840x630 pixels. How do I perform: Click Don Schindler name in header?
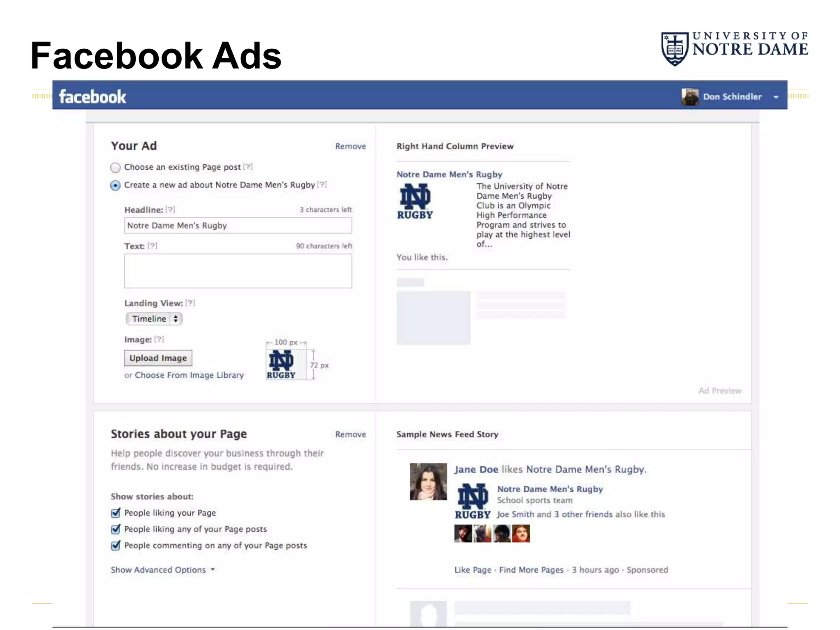(732, 97)
